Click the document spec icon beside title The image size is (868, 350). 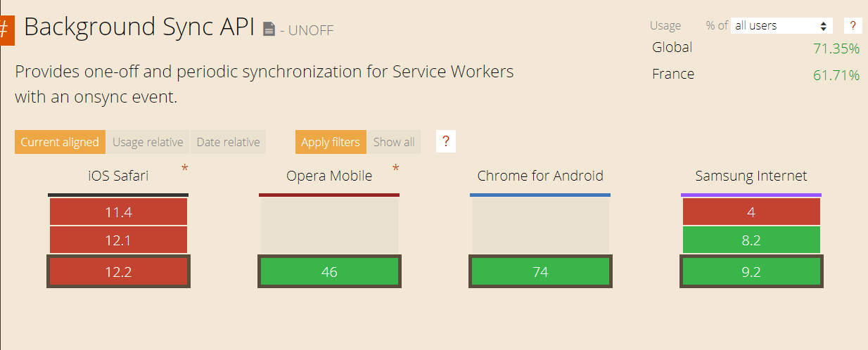[x=269, y=29]
